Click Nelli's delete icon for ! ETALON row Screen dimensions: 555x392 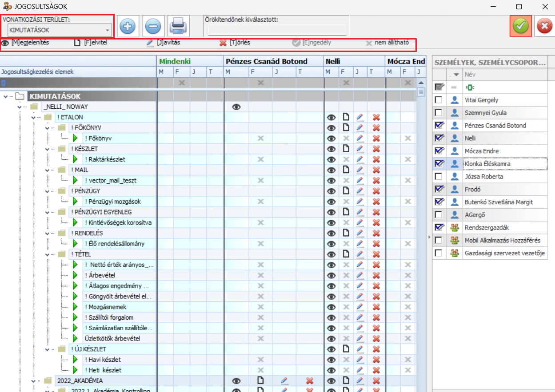tap(376, 117)
